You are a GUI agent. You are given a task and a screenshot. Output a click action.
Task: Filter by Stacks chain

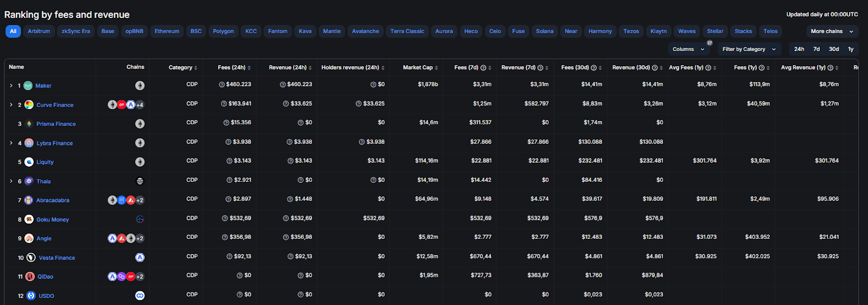coord(743,31)
